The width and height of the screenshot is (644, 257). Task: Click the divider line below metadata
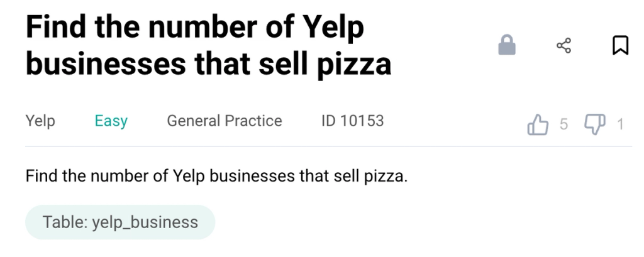(328, 146)
